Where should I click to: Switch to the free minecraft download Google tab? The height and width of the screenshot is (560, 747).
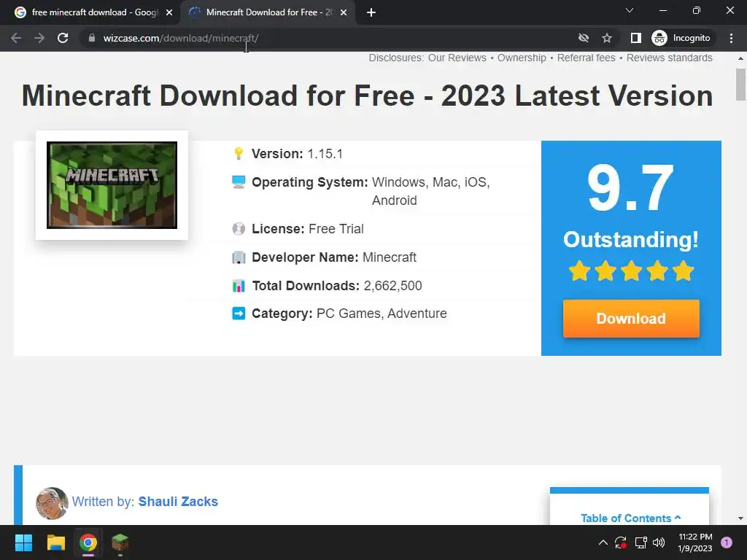pos(90,12)
